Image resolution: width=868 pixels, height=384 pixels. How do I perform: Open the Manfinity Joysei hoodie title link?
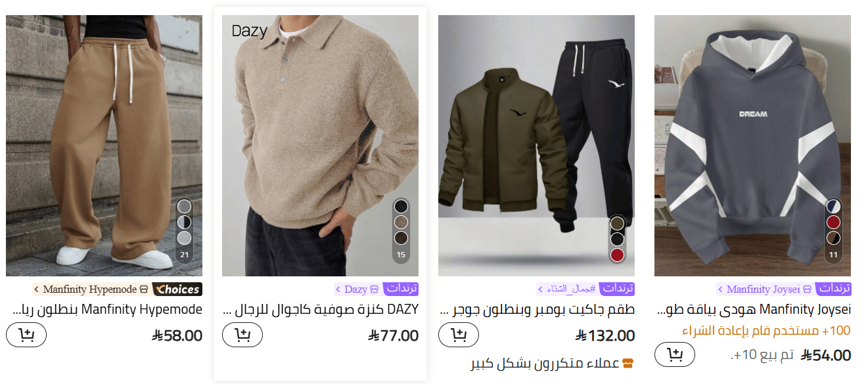(754, 309)
